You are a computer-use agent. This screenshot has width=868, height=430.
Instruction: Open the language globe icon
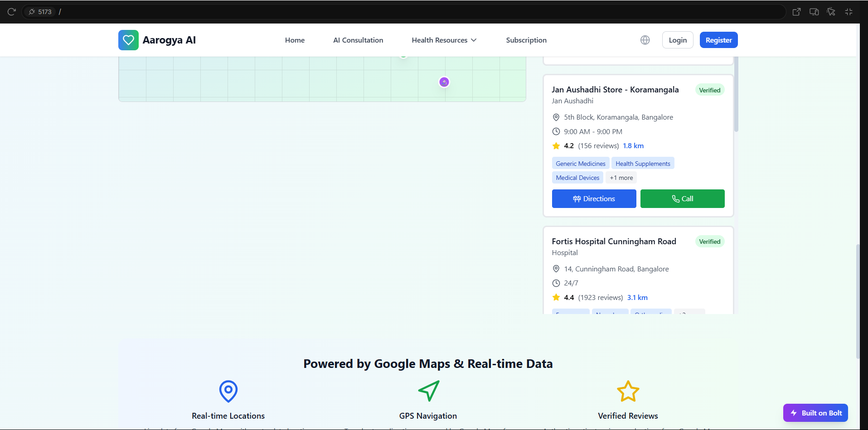[645, 40]
